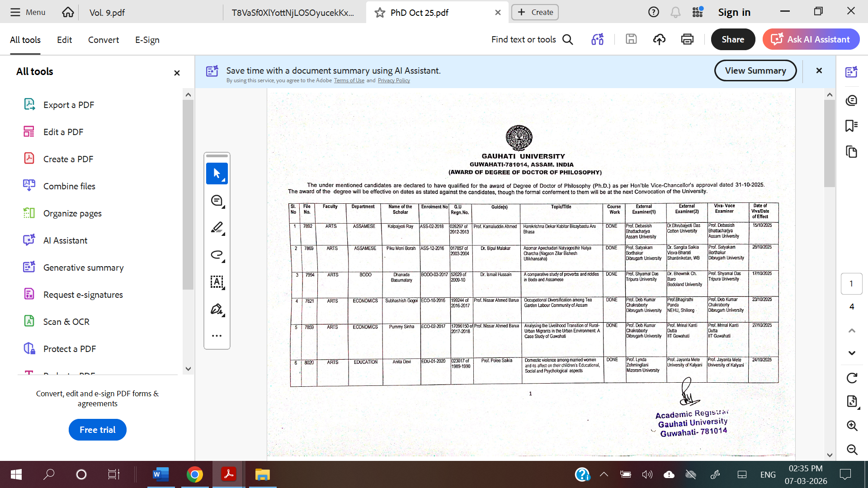
Task: Go to next page with down chevron
Action: click(852, 353)
